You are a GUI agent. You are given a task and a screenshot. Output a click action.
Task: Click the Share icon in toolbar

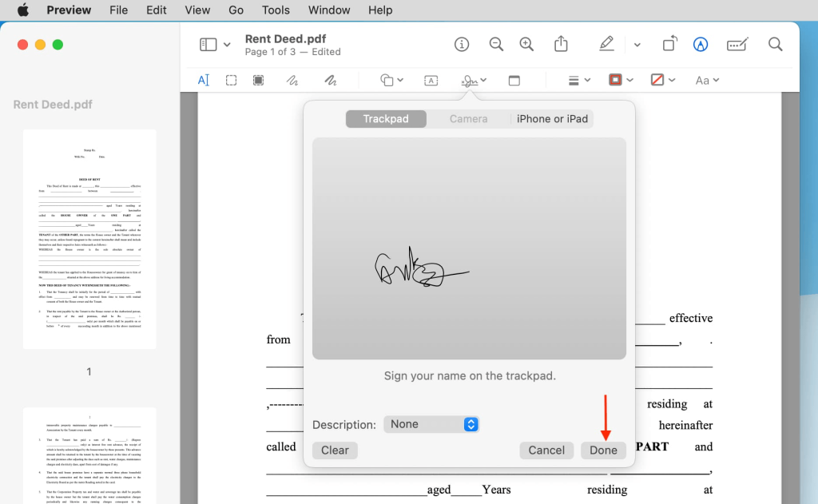pyautogui.click(x=562, y=45)
